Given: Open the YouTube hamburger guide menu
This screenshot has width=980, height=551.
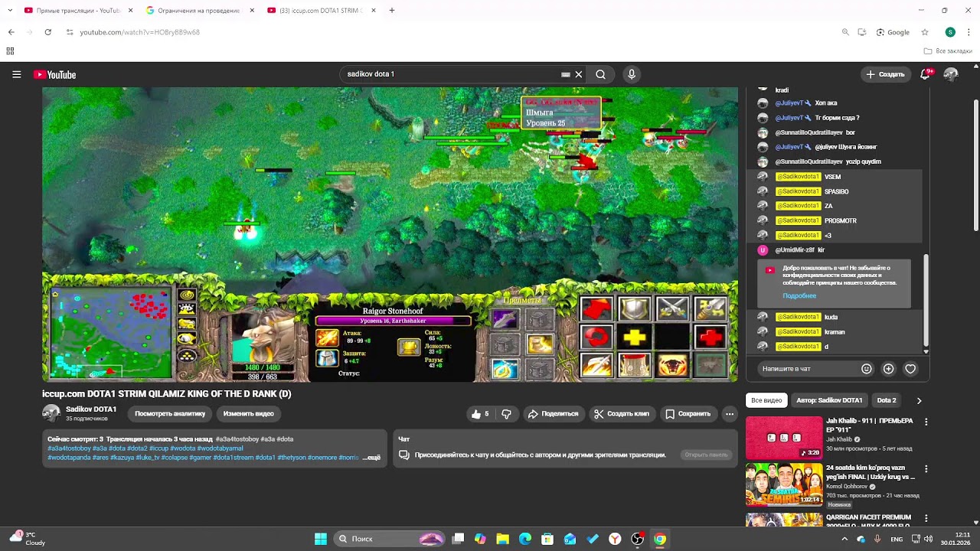Looking at the screenshot, I should pyautogui.click(x=16, y=74).
